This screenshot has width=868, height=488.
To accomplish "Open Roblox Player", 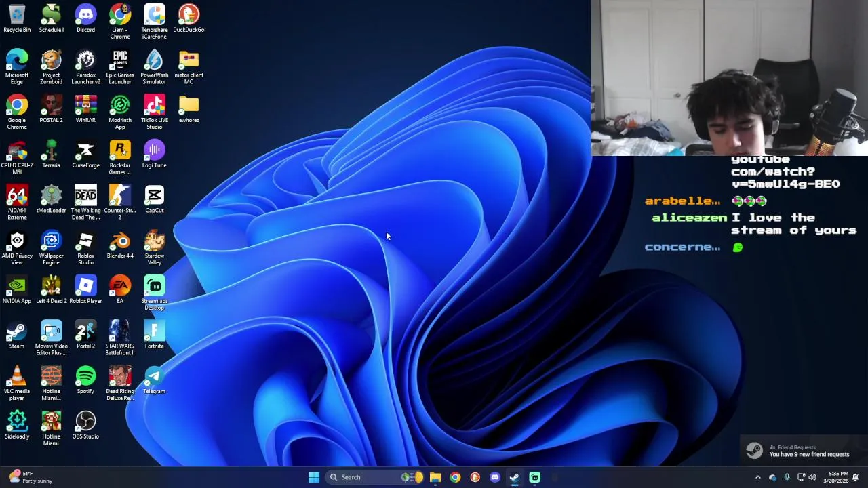I will click(x=85, y=290).
